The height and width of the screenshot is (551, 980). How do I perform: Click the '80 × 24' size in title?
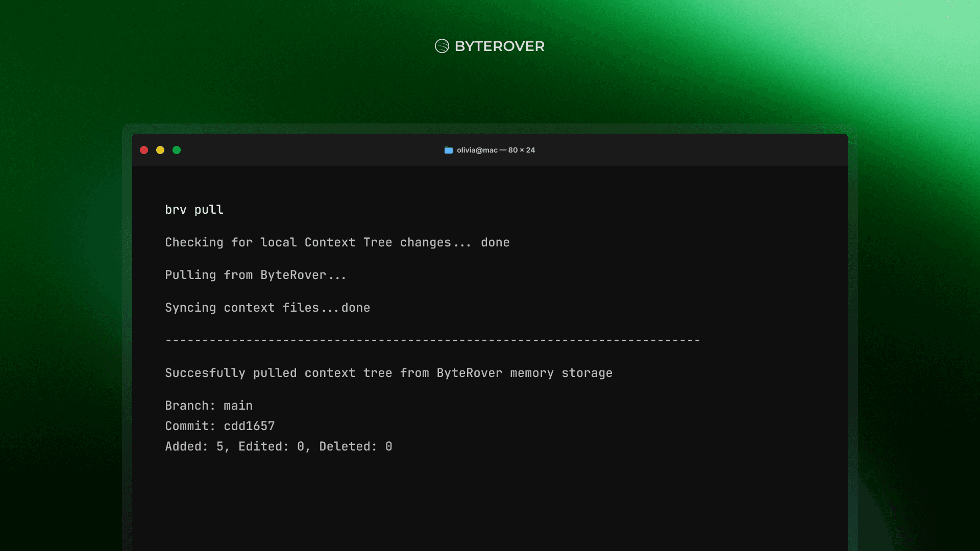[x=521, y=150]
